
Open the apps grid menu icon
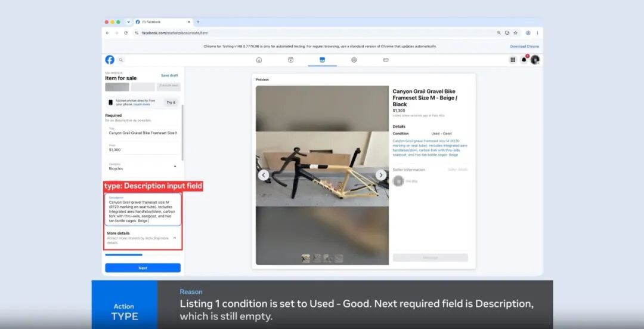[513, 60]
